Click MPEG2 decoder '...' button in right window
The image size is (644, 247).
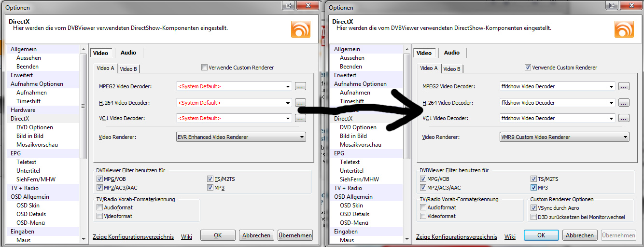624,87
